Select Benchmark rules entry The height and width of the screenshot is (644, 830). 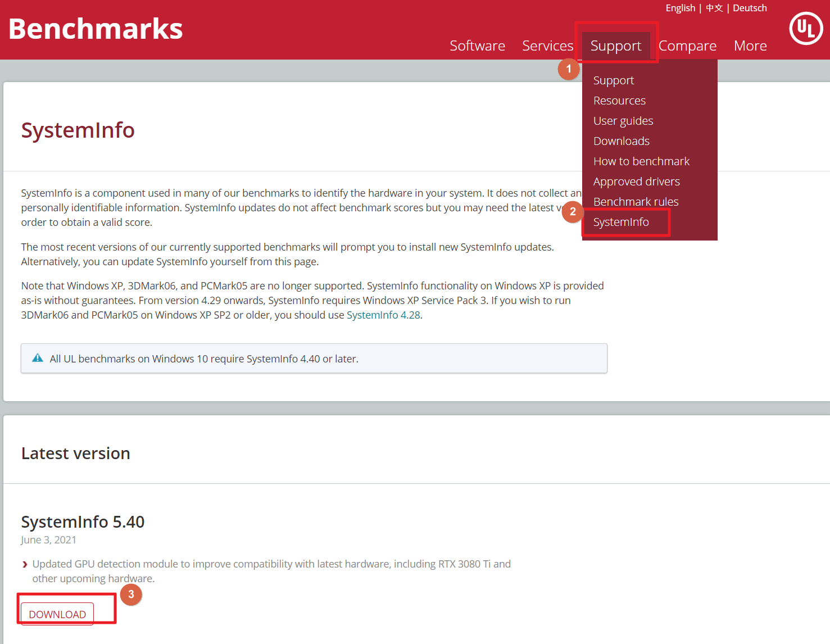point(636,202)
